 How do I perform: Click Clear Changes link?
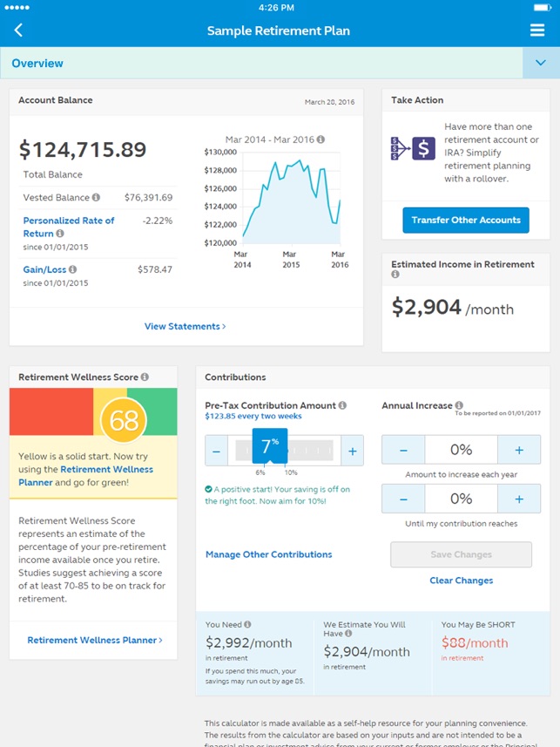click(461, 581)
